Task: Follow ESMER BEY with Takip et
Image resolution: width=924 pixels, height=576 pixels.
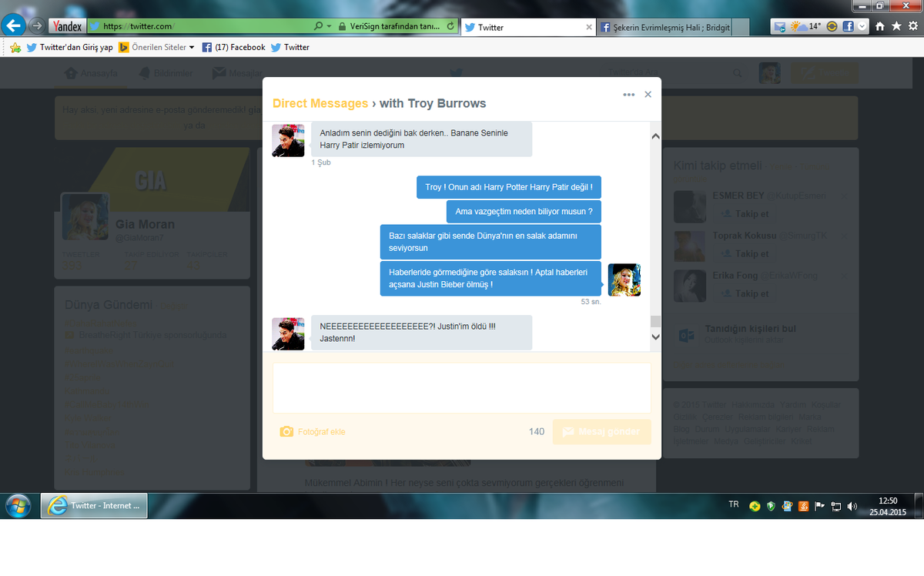Action: [x=744, y=214]
